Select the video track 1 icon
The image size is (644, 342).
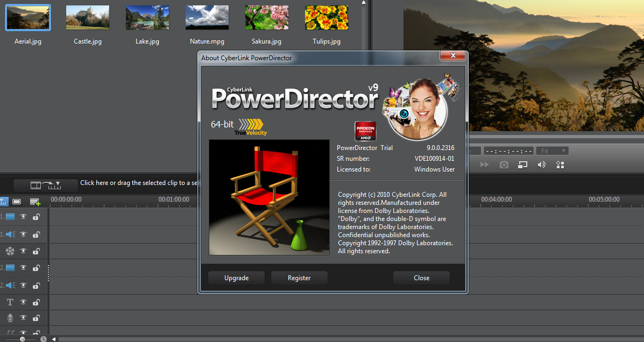pos(10,217)
